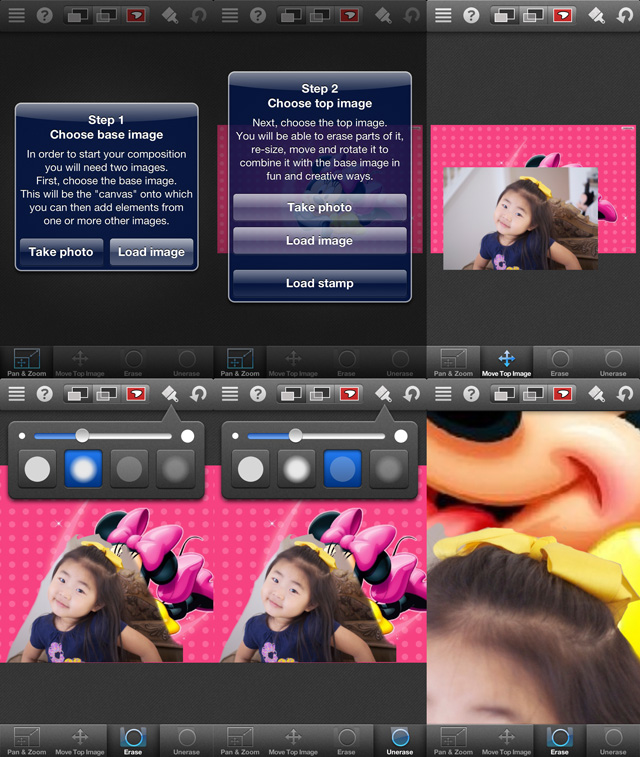
Task: Tap Pan & Zoom on the zoomed close-up screen
Action: [x=453, y=741]
